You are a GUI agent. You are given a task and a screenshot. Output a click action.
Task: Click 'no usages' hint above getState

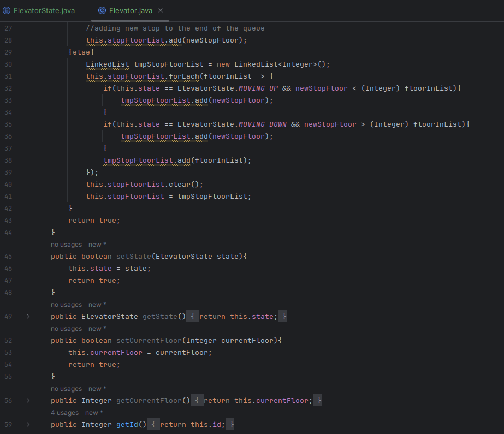pos(66,305)
